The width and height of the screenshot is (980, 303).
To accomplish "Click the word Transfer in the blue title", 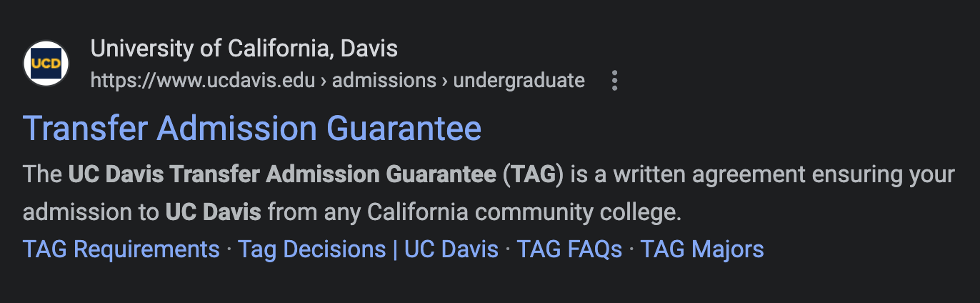I will pyautogui.click(x=86, y=129).
